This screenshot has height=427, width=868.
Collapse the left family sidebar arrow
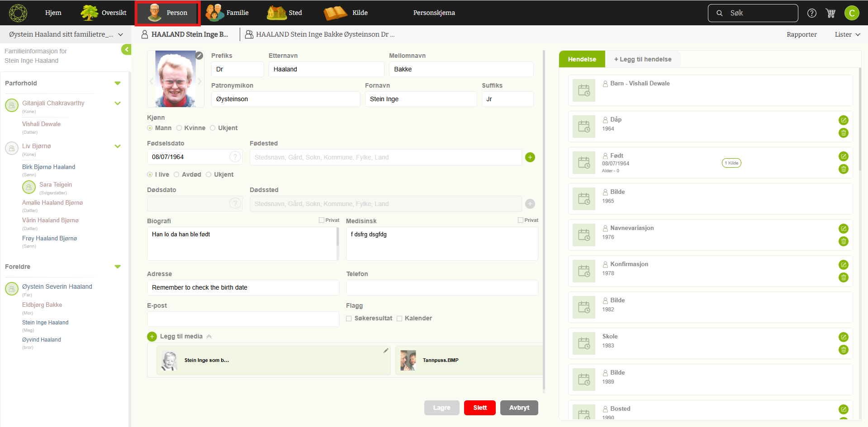point(126,50)
